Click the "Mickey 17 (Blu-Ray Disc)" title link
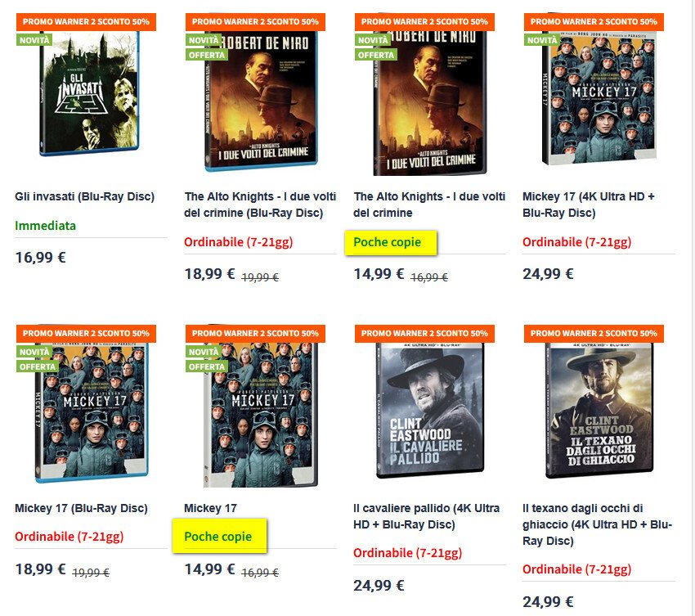This screenshot has width=695, height=616. point(81,508)
